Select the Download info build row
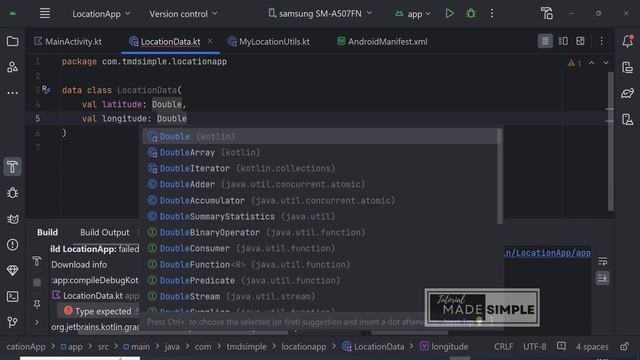Image resolution: width=640 pixels, height=360 pixels. [79, 264]
